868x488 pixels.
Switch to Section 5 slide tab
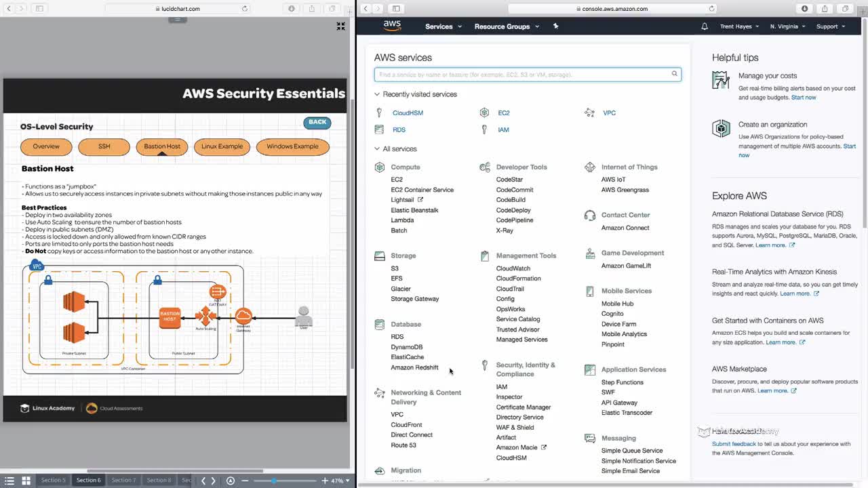[54, 481]
